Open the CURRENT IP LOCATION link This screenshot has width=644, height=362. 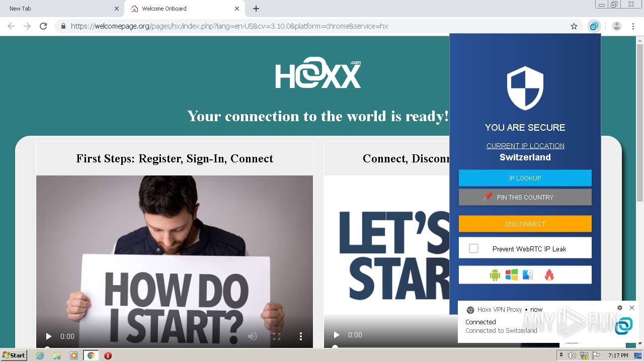[525, 146]
